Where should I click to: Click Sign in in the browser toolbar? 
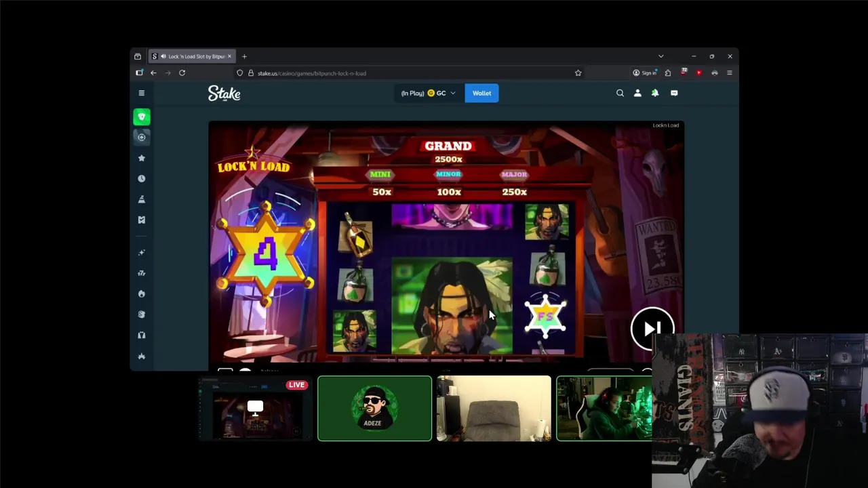(x=645, y=73)
